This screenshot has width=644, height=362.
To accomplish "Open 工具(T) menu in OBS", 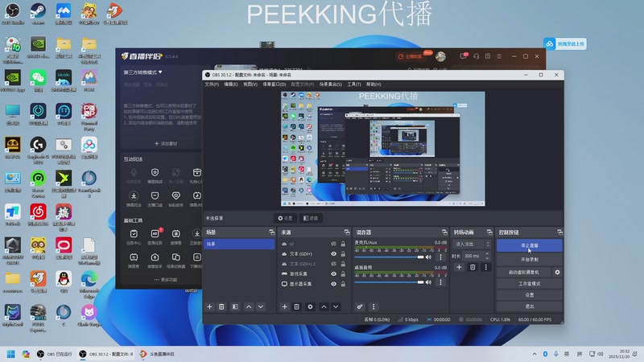I will [x=354, y=84].
